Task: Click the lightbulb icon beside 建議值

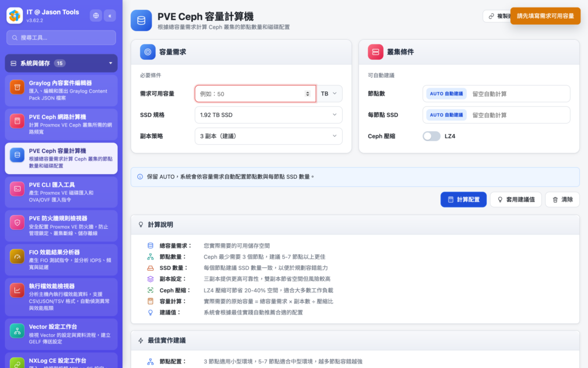Action: [x=150, y=312]
